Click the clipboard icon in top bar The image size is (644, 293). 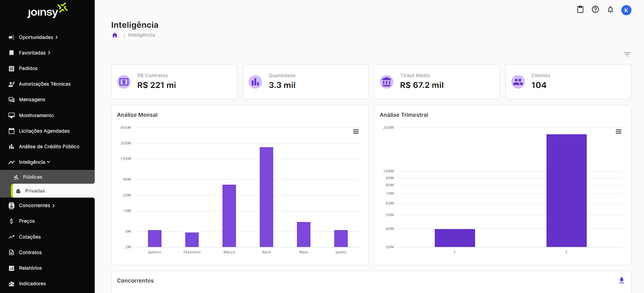[x=580, y=10]
